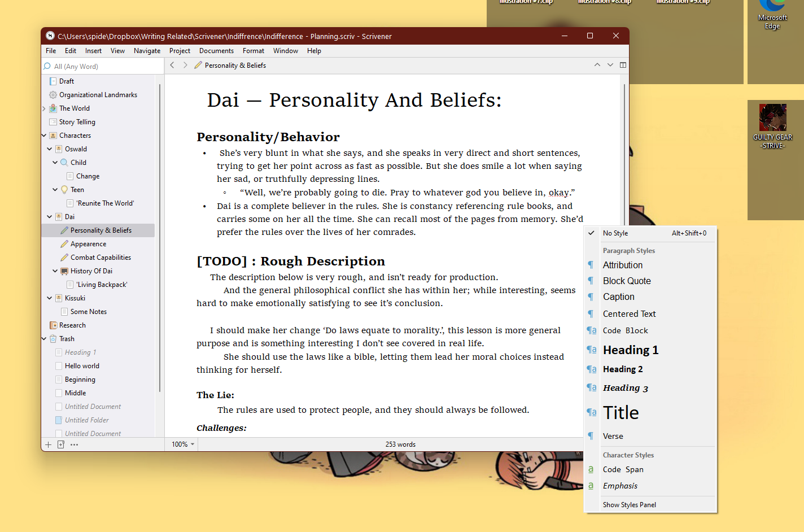Collapse the Trash folder
Image resolution: width=804 pixels, height=532 pixels.
44,339
